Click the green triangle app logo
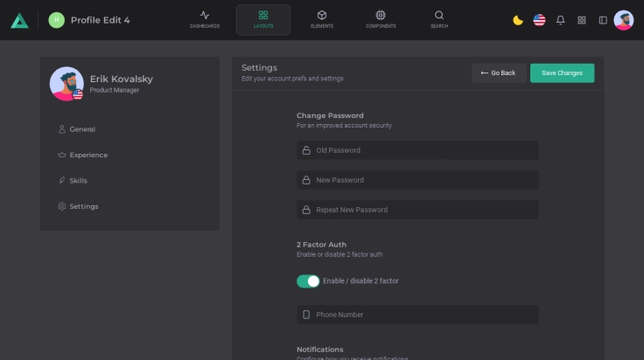Image resolution: width=644 pixels, height=360 pixels. coord(19,20)
